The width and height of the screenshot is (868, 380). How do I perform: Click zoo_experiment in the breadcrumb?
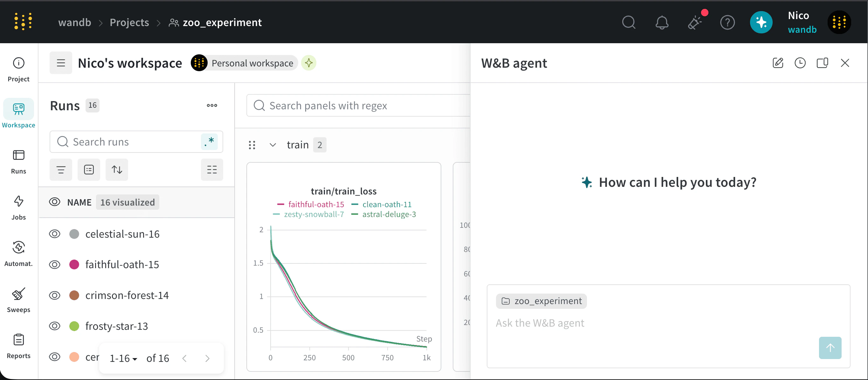pyautogui.click(x=222, y=22)
